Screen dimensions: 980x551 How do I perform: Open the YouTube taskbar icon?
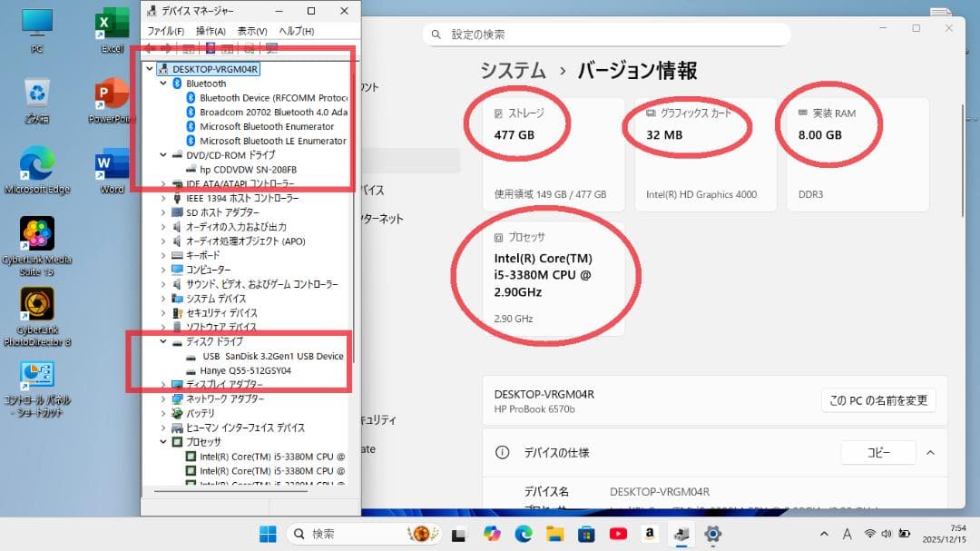(x=618, y=534)
